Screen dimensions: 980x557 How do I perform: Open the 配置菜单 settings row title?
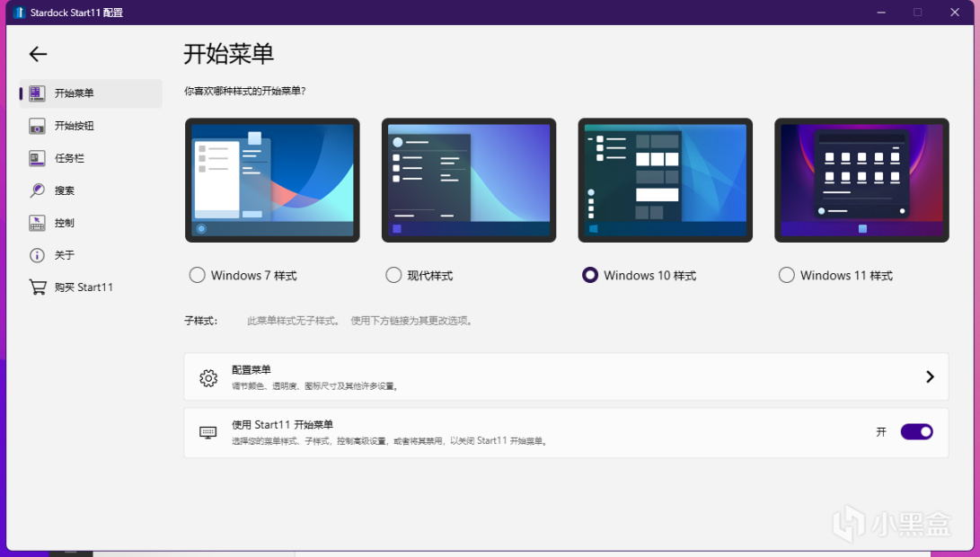click(252, 370)
